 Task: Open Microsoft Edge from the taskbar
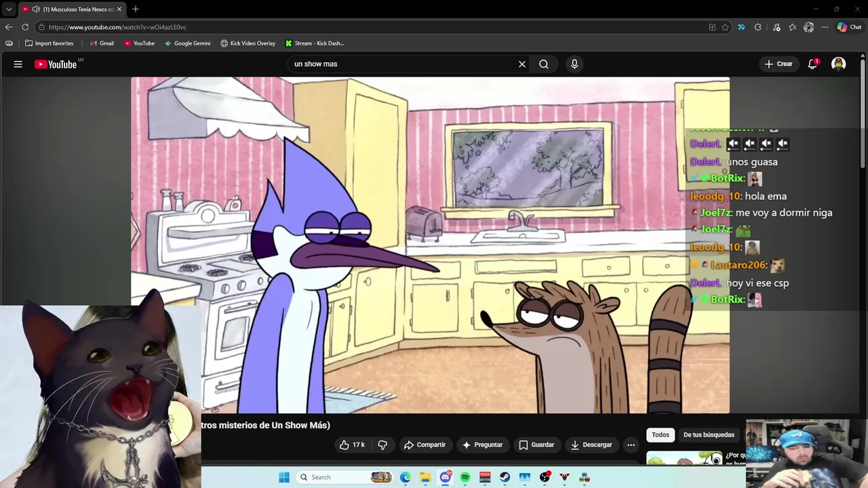point(406,477)
